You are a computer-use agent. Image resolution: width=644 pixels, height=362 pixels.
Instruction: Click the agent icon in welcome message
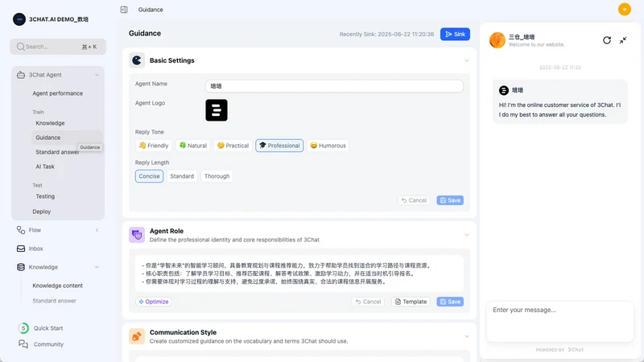pyautogui.click(x=504, y=90)
